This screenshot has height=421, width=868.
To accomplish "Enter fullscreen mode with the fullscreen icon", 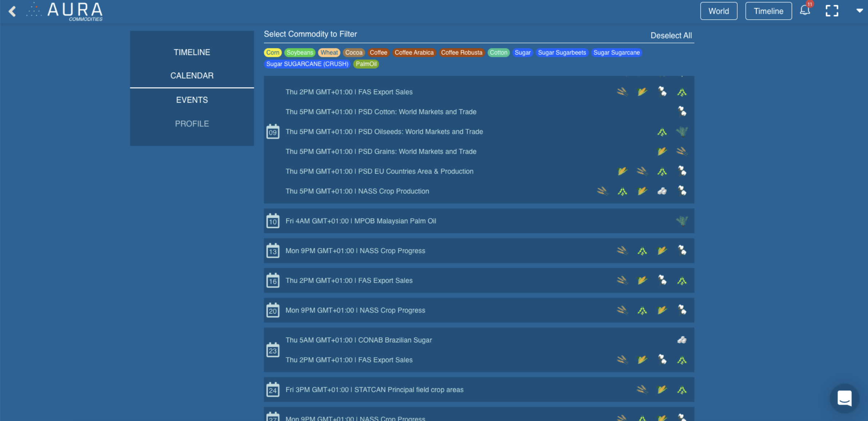I will pos(832,11).
